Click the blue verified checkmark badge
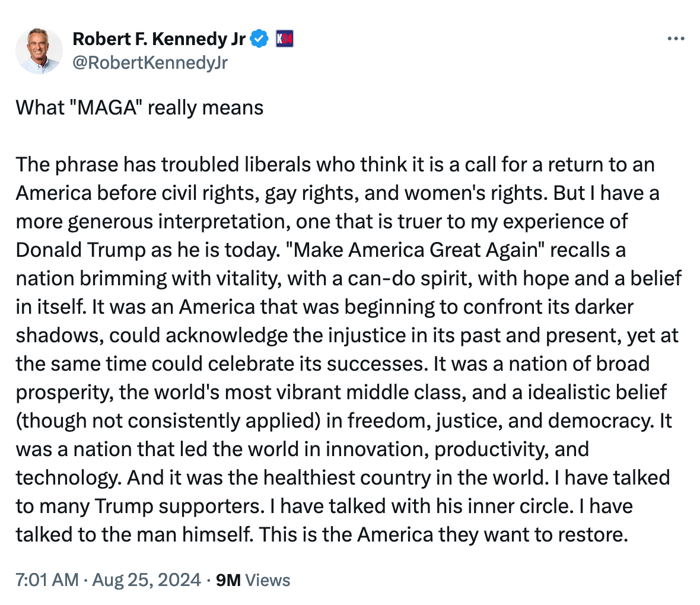The image size is (700, 605). [259, 39]
